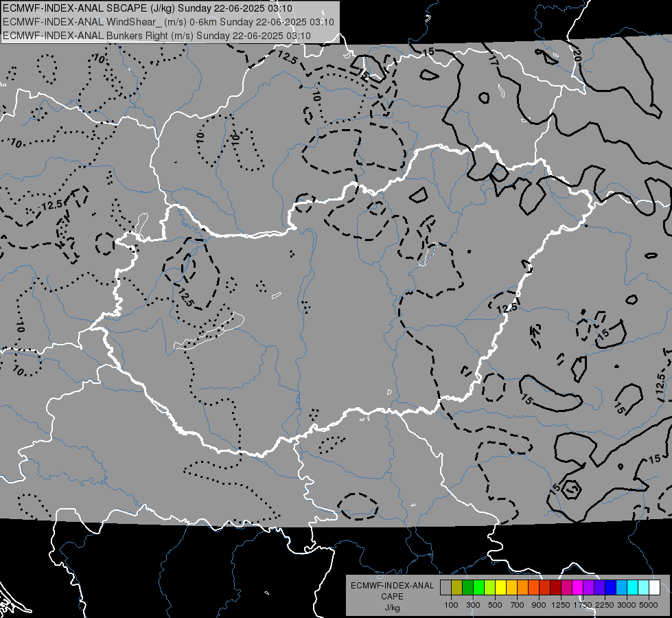Select the dark red legend swatch
This screenshot has height=618, width=672.
click(555, 588)
